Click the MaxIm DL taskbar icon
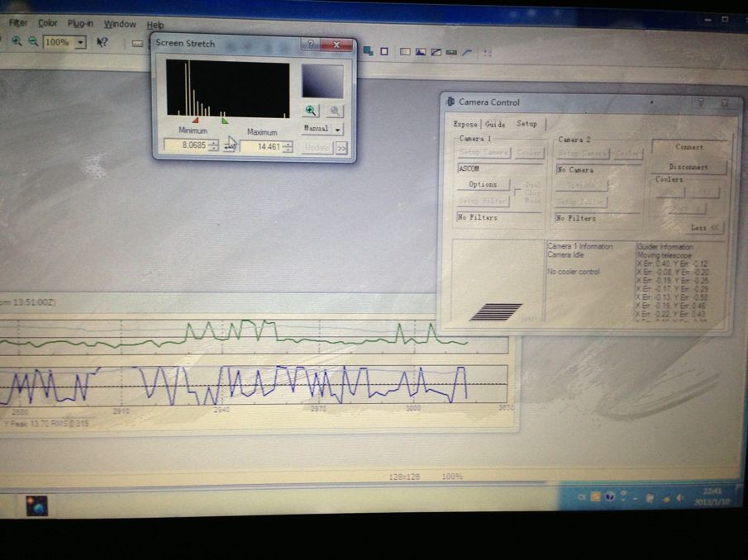The width and height of the screenshot is (748, 560). click(36, 506)
